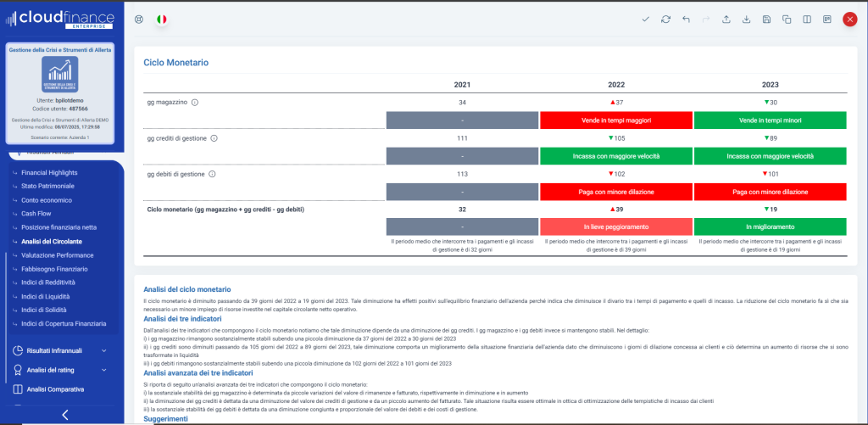
Task: Click the red close X button
Action: click(x=849, y=20)
